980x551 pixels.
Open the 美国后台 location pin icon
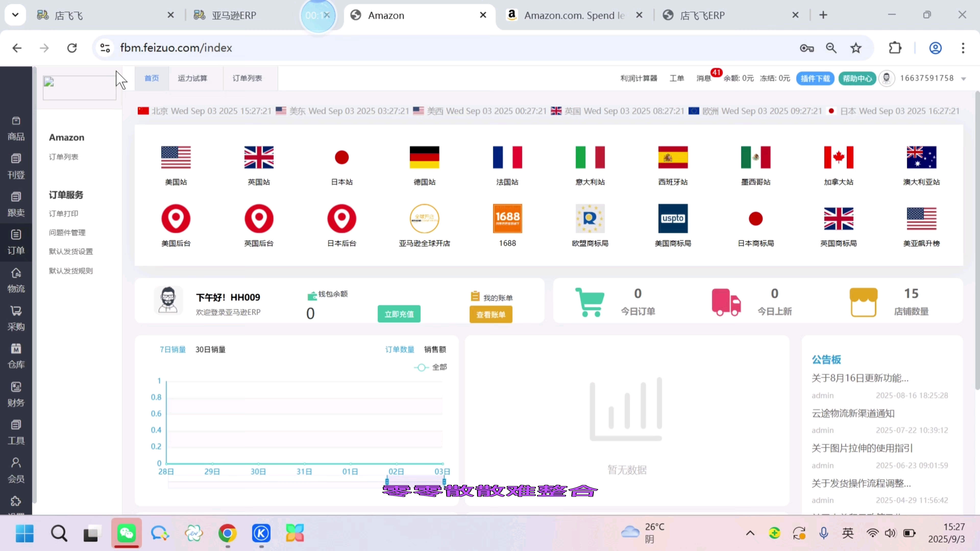click(176, 219)
